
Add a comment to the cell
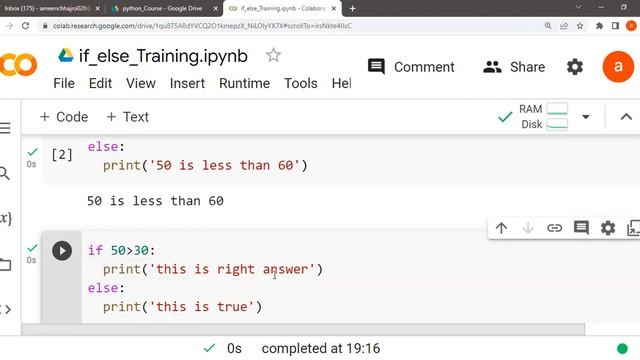coord(581,228)
